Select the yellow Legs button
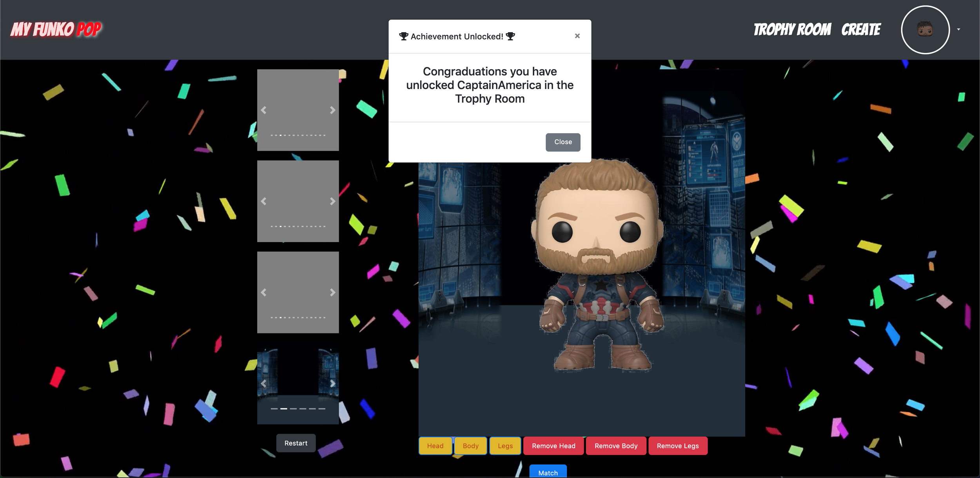This screenshot has width=980, height=478. pyautogui.click(x=505, y=446)
